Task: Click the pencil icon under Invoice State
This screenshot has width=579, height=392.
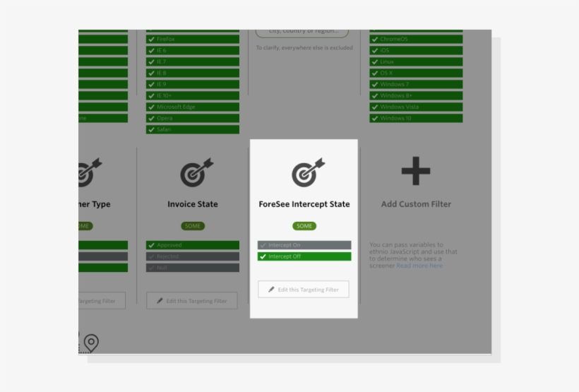Action: 160,301
